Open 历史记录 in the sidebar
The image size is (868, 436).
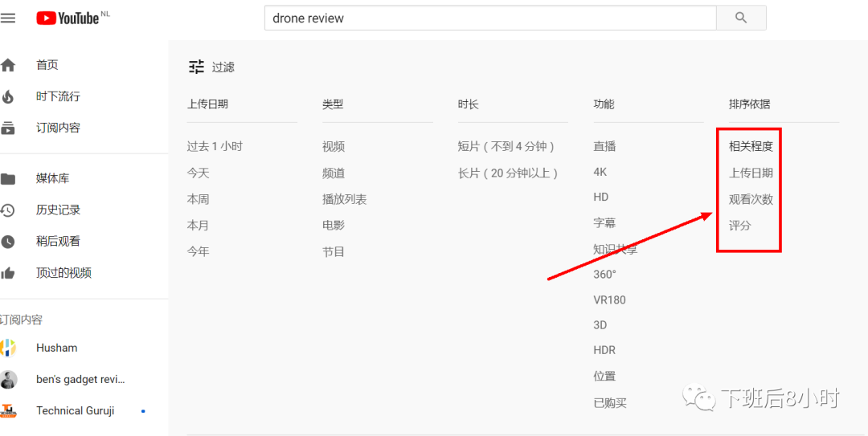[58, 210]
